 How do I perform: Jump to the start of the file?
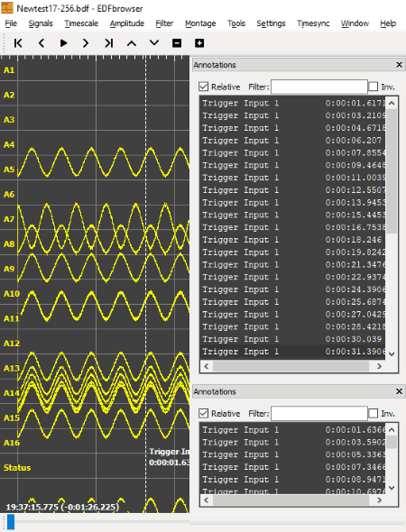18,43
